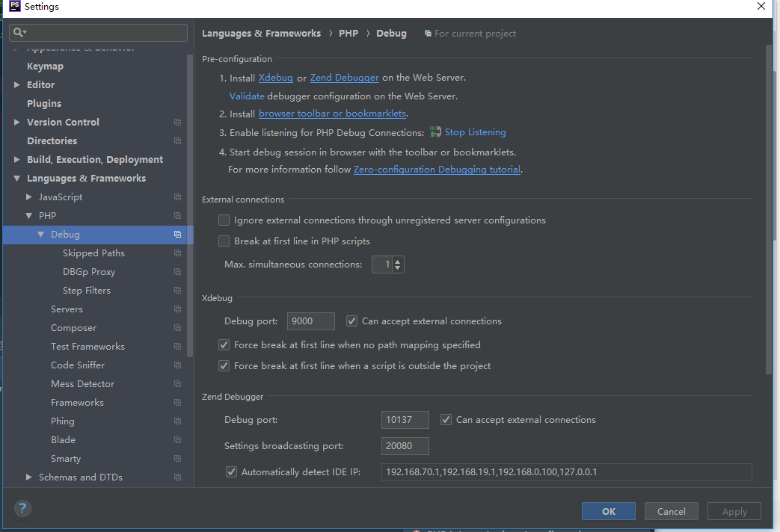The width and height of the screenshot is (780, 532).
Task: Uncheck Automatically detect IDE IP
Action: (231, 471)
